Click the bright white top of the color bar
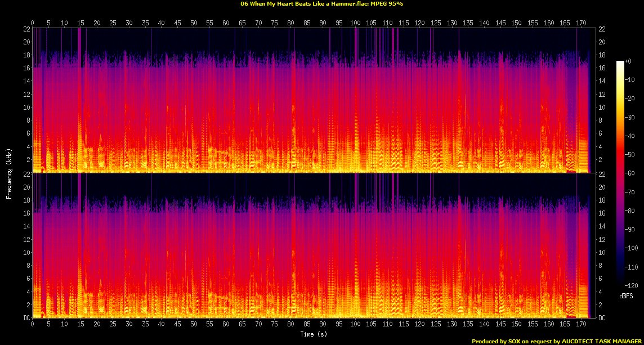Image resolution: width=644 pixels, height=345 pixels. 620,62
